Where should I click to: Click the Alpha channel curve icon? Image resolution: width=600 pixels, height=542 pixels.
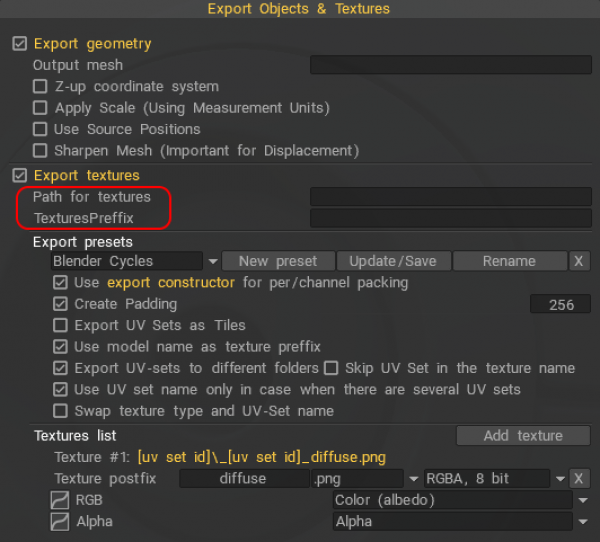click(60, 521)
